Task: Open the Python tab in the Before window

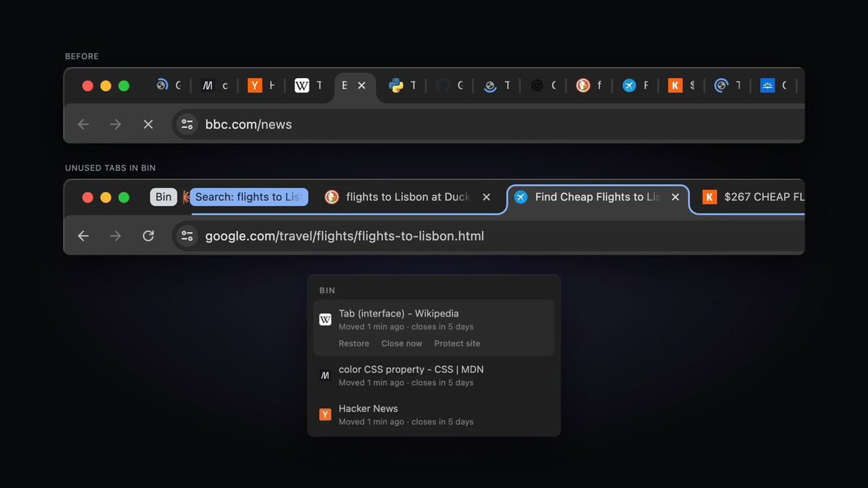Action: coord(402,85)
